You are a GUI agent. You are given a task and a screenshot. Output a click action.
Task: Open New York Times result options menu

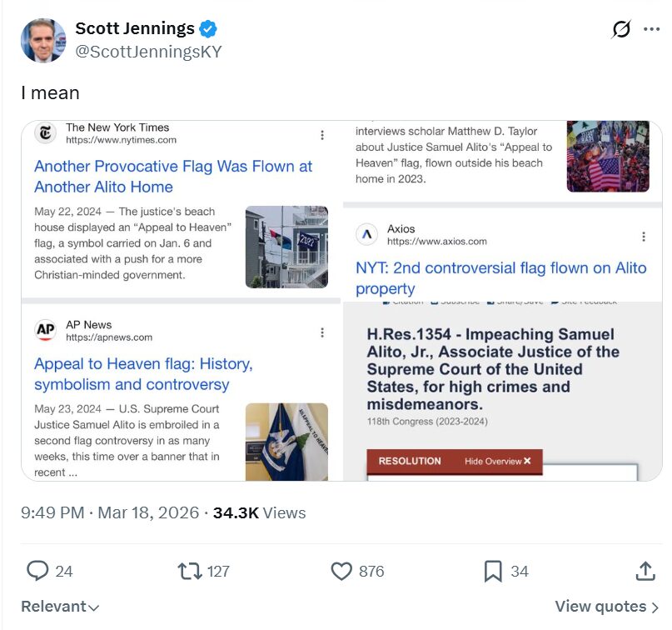point(322,135)
